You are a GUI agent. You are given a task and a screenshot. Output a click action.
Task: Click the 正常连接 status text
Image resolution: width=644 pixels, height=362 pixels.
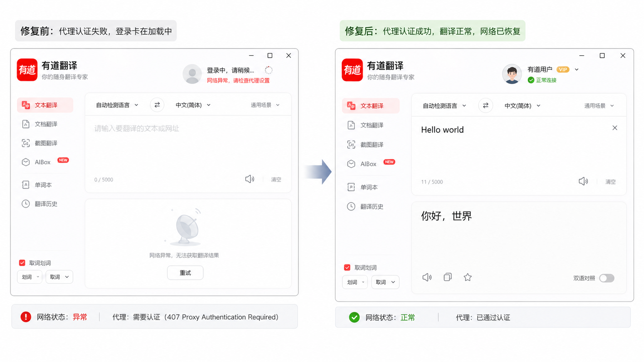pos(546,80)
